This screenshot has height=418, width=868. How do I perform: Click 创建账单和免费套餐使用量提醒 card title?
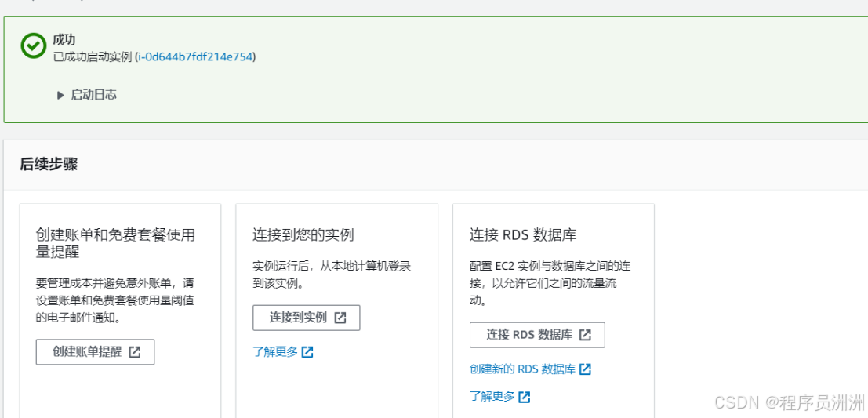point(114,244)
